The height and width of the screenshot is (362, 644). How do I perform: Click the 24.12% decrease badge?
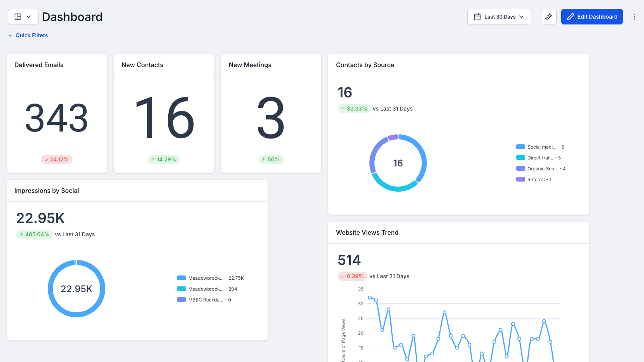click(57, 159)
